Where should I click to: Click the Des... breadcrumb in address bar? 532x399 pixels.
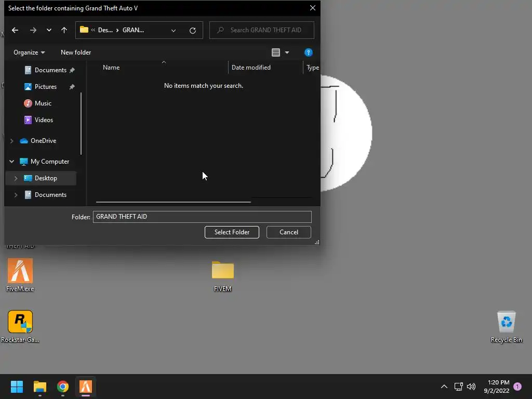[x=105, y=30]
